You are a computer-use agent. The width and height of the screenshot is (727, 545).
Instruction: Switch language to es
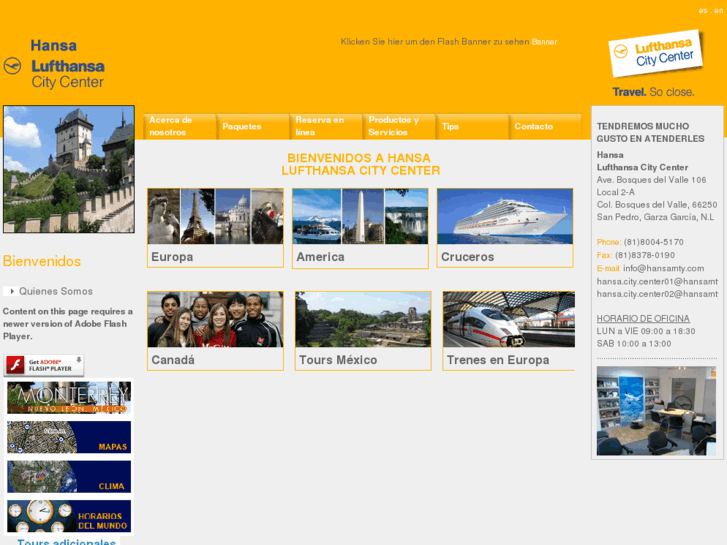(x=703, y=11)
